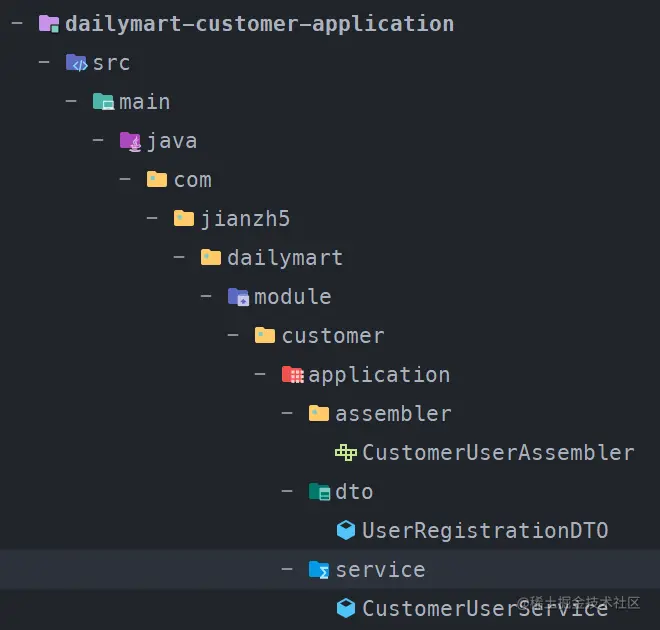Collapse the dailymart-customer-application root node
Screen dimensions: 660x630
tap(17, 23)
